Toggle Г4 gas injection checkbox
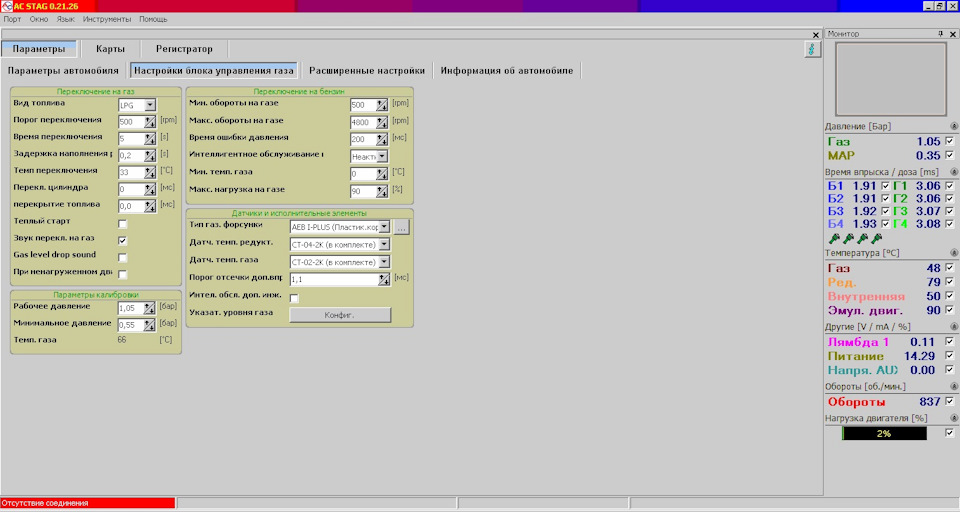 [950, 223]
